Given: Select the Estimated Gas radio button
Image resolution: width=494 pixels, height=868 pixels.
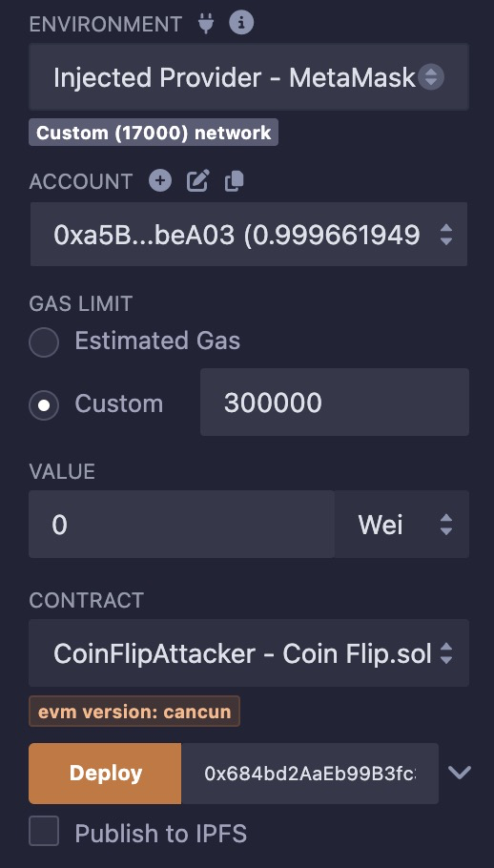Looking at the screenshot, I should pyautogui.click(x=44, y=341).
